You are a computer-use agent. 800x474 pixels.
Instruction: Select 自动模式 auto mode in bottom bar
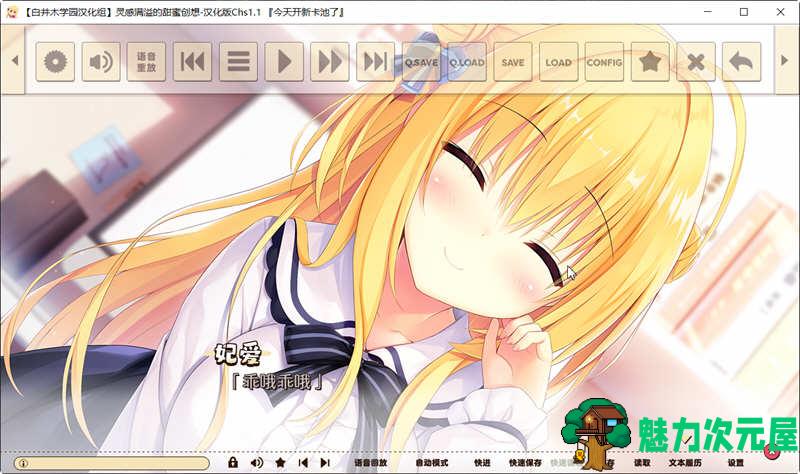(432, 463)
